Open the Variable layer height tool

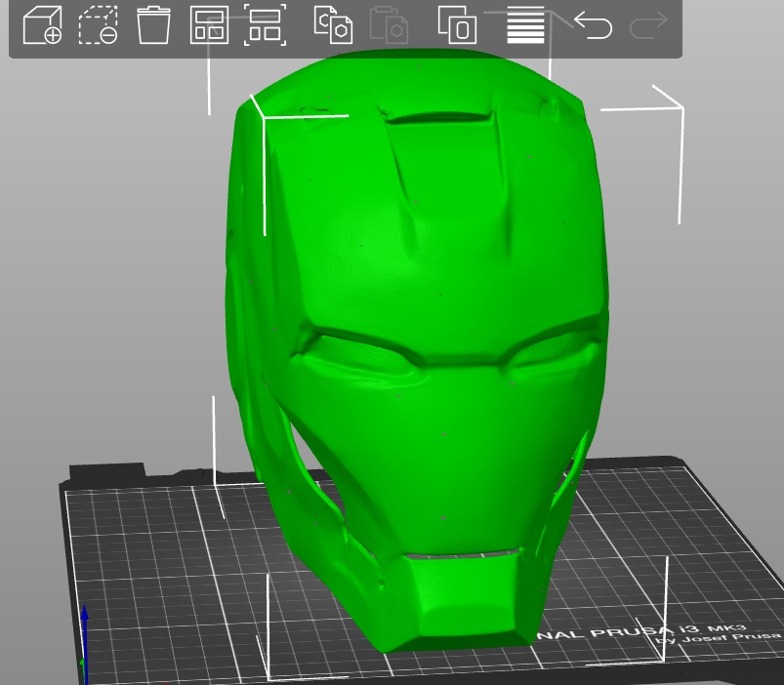[x=525, y=25]
